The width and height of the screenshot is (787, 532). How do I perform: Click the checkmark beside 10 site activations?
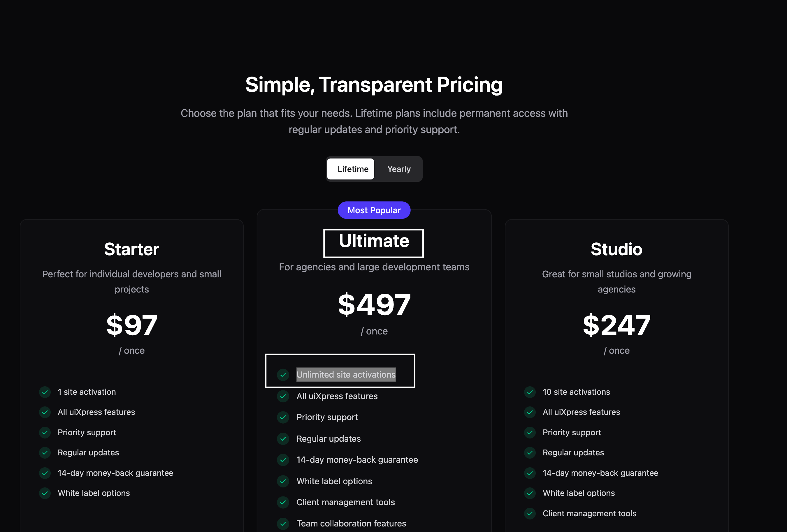pyautogui.click(x=530, y=392)
